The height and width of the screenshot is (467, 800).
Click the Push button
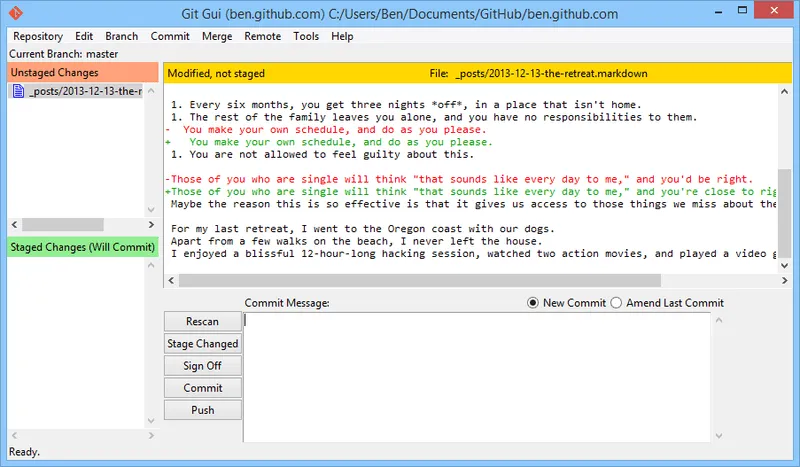tap(202, 410)
